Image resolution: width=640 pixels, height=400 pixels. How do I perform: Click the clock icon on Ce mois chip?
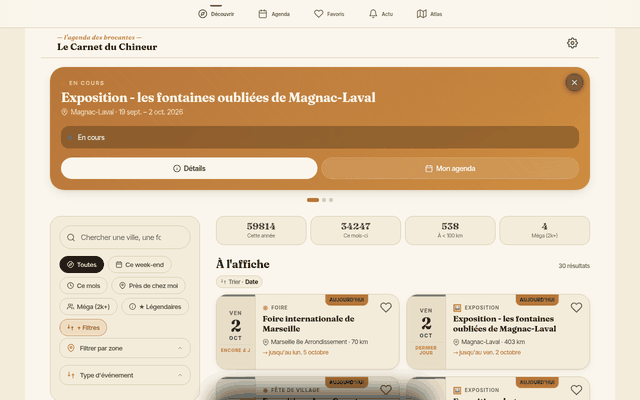coord(70,286)
